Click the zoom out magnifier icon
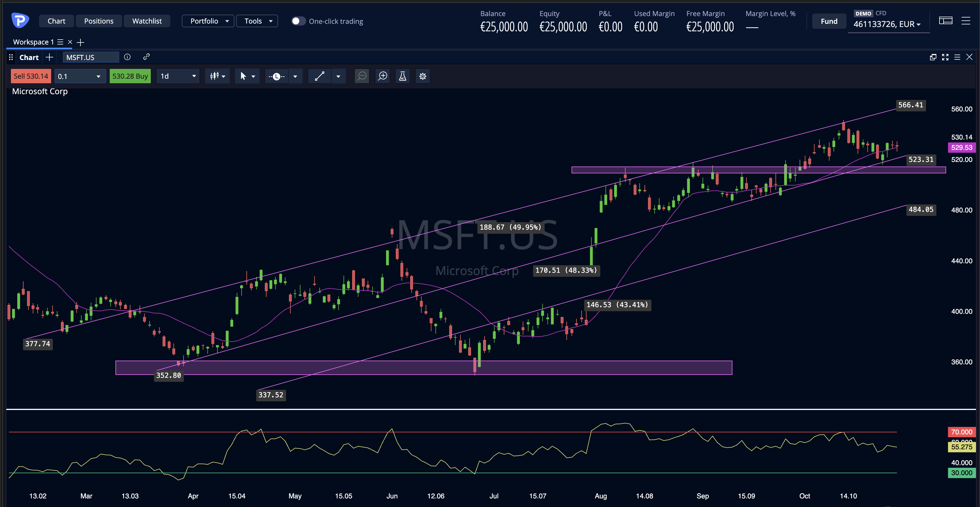The width and height of the screenshot is (980, 507). coord(362,76)
